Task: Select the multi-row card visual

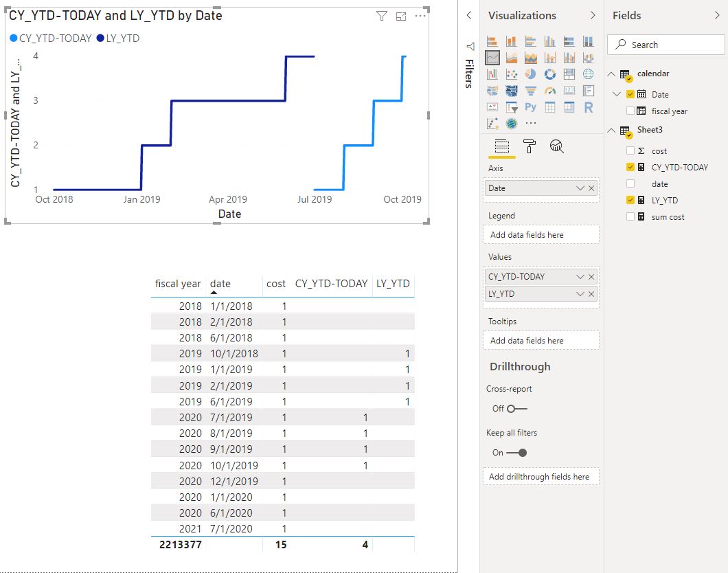Action: (x=589, y=91)
